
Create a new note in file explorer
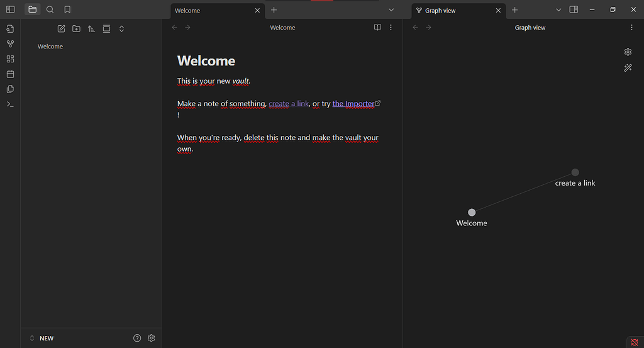[x=61, y=29]
